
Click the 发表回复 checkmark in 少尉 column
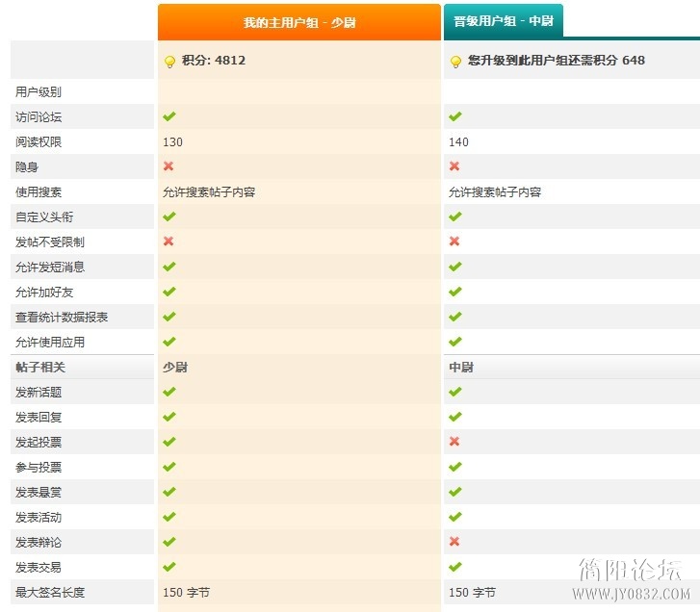tap(169, 417)
